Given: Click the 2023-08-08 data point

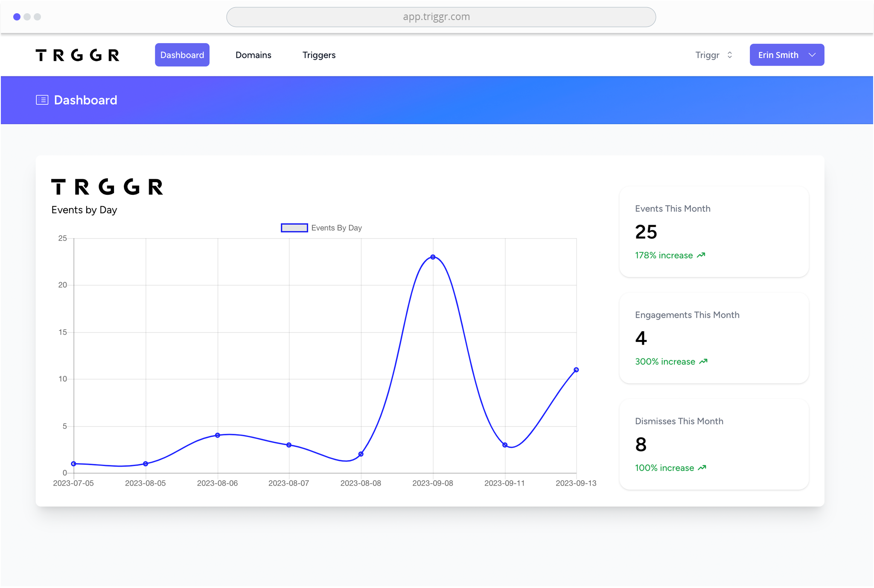Looking at the screenshot, I should pos(361,454).
